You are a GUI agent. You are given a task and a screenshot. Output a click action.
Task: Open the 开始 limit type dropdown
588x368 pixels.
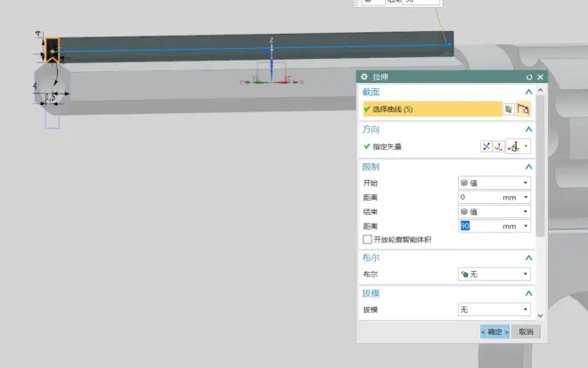pyautogui.click(x=494, y=183)
